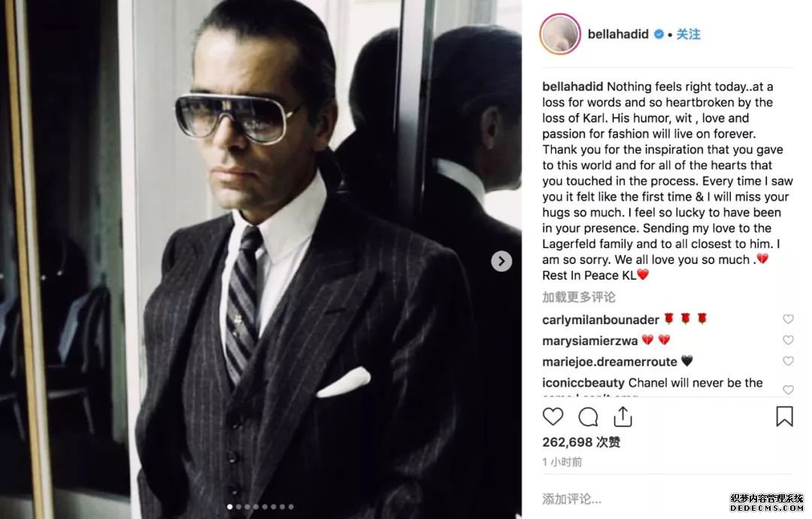Screen dimensions: 812x519
Task: Open the bellahadid username in the header
Action: 618,34
